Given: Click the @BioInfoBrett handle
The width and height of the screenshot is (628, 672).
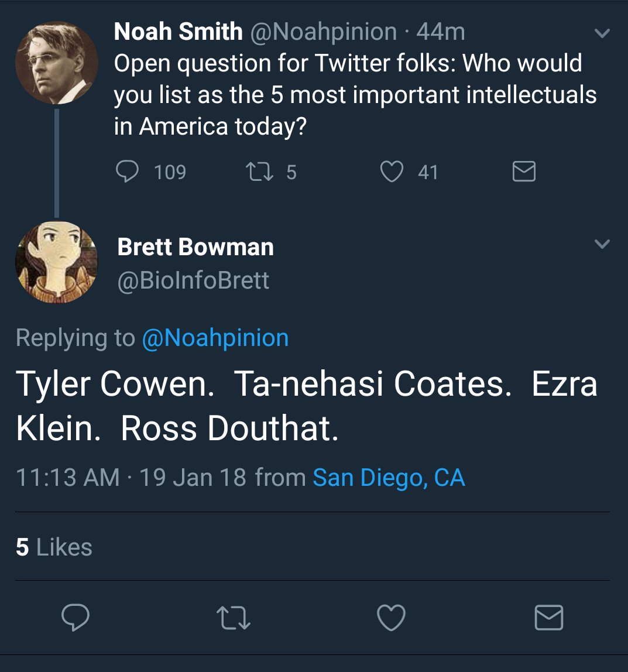Looking at the screenshot, I should tap(193, 280).
